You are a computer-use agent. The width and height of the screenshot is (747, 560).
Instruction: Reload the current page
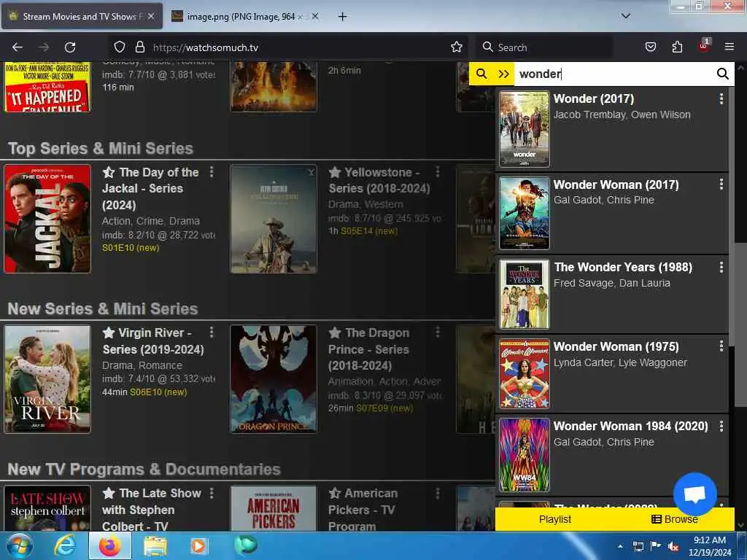pos(70,47)
